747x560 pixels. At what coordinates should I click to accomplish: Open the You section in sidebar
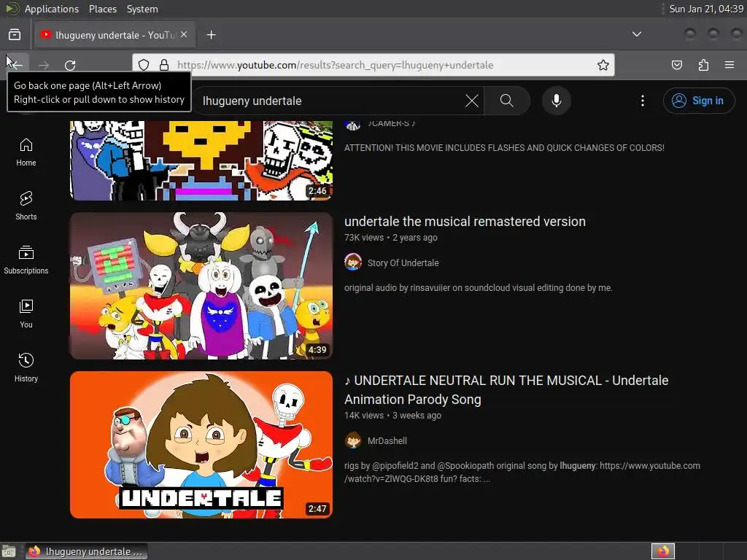26,314
